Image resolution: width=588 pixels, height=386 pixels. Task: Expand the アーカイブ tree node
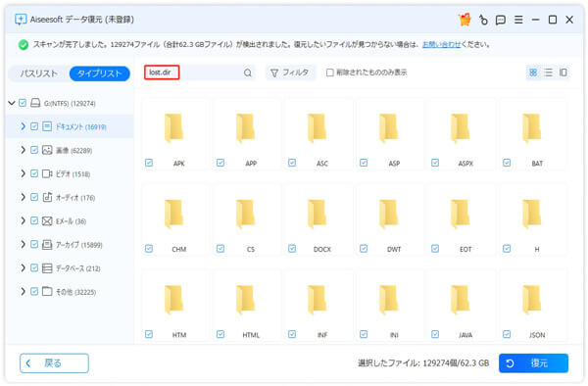[x=23, y=244]
